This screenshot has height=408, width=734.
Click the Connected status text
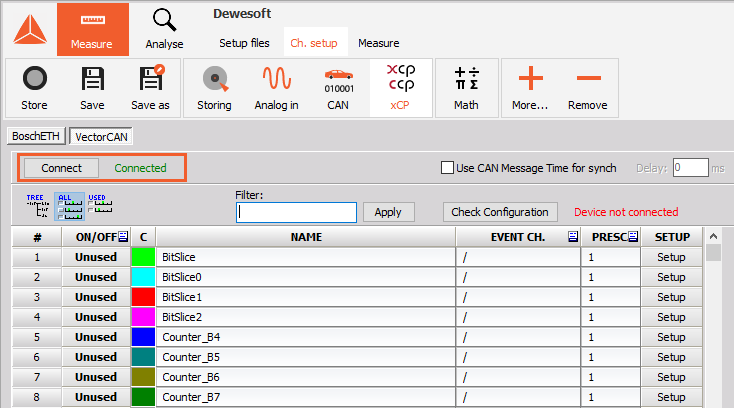[140, 168]
